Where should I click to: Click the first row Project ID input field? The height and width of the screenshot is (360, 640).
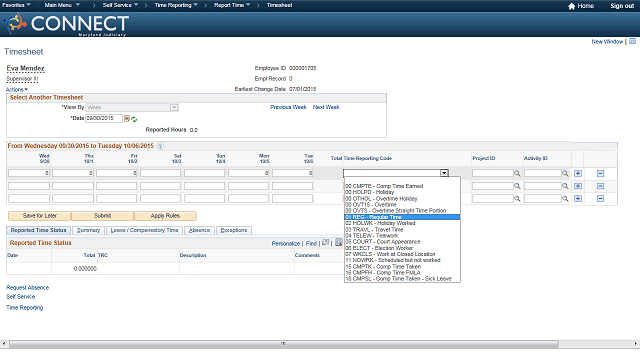(493, 173)
